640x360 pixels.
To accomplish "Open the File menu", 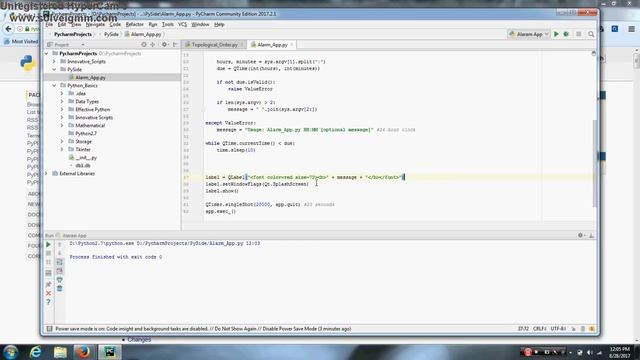I will tap(49, 24).
